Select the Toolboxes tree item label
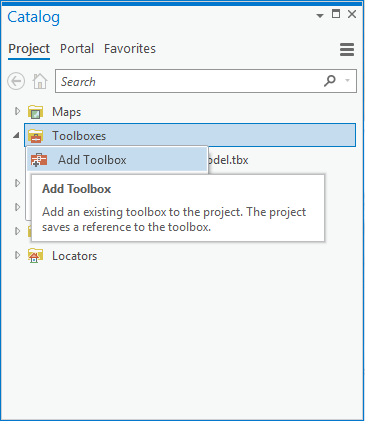 coord(79,136)
